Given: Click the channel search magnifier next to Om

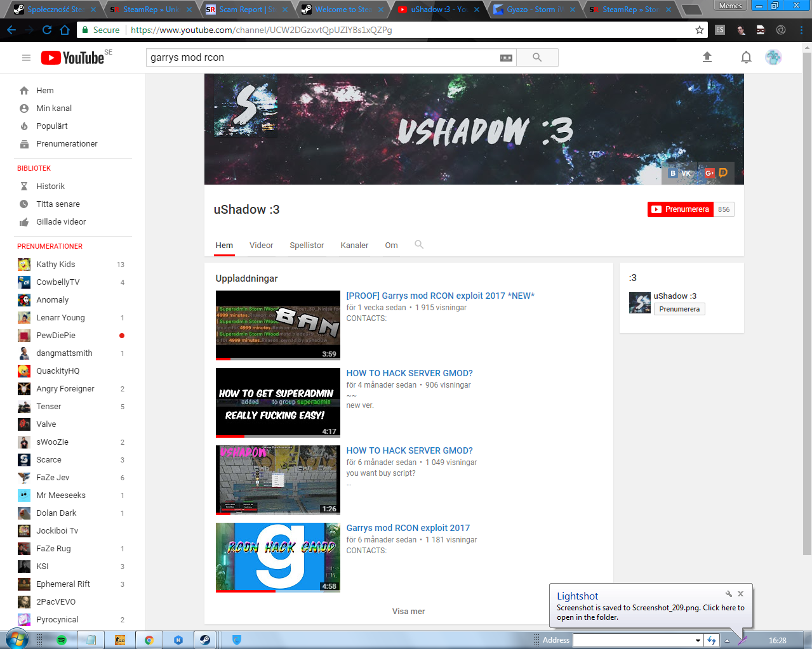Looking at the screenshot, I should 419,244.
